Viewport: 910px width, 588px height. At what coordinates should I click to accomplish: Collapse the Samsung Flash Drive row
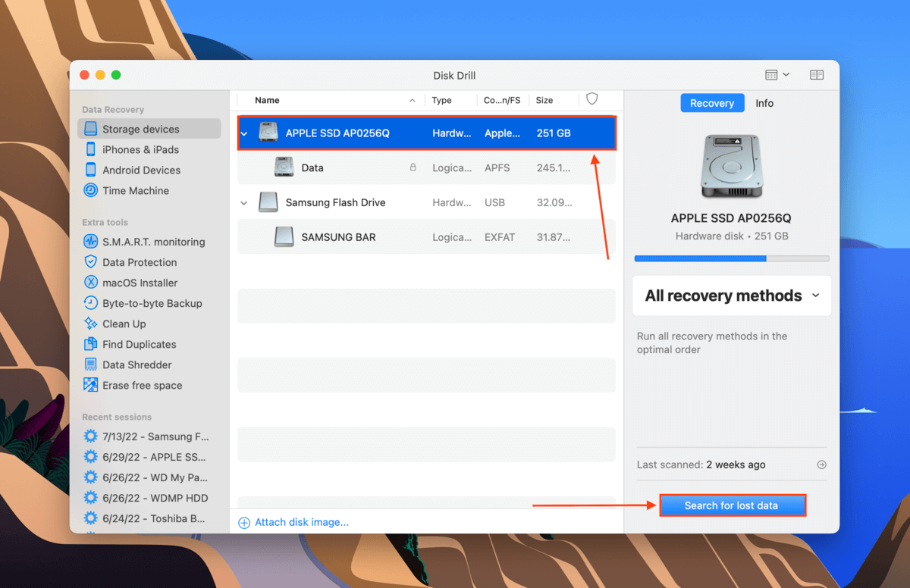[244, 203]
